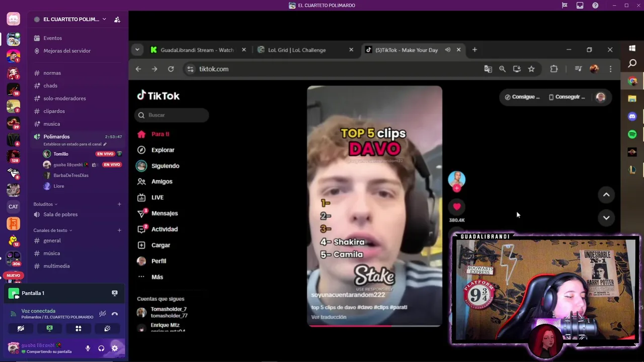Click the Chrome zoom magnifier icon
The width and height of the screenshot is (644, 362).
(502, 69)
